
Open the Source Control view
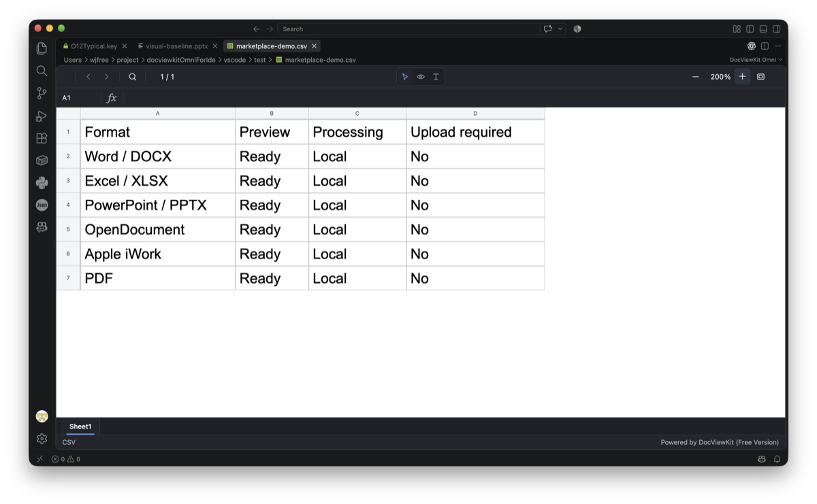(x=42, y=93)
